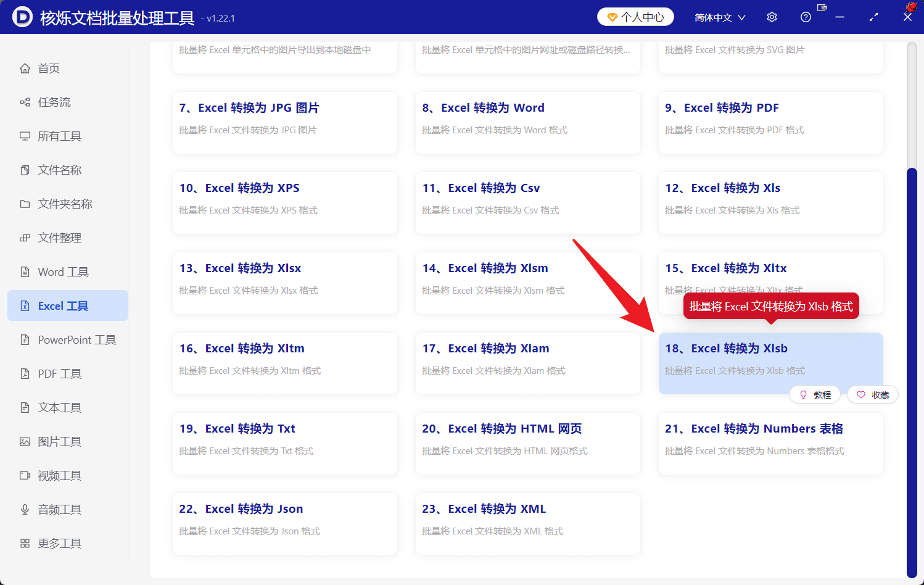Open the settings gear icon
This screenshot has height=585, width=924.
[x=772, y=17]
